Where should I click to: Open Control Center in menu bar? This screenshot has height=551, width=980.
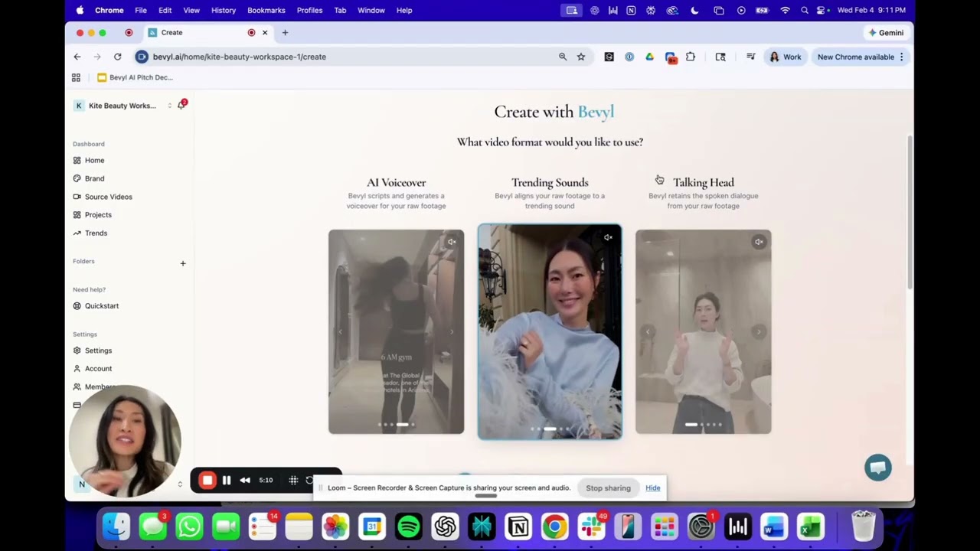822,10
